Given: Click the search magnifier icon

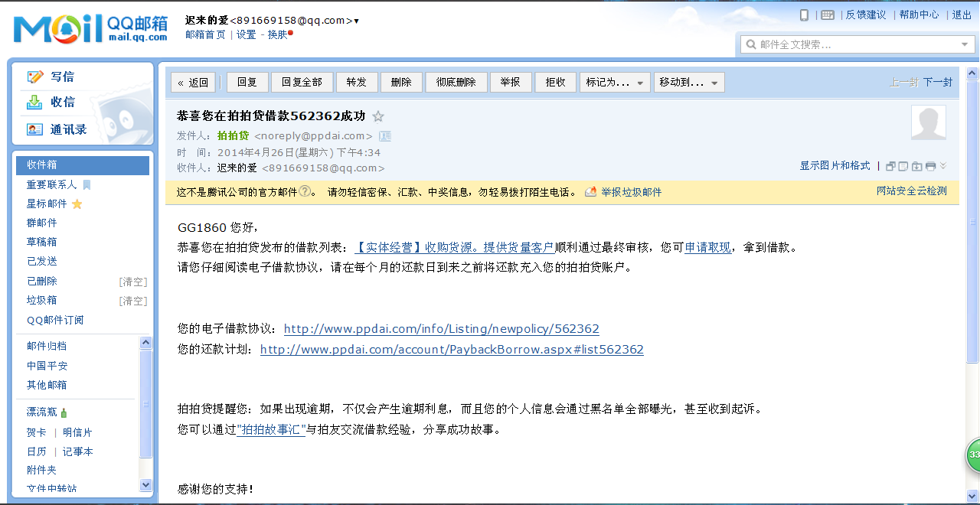Looking at the screenshot, I should click(750, 44).
